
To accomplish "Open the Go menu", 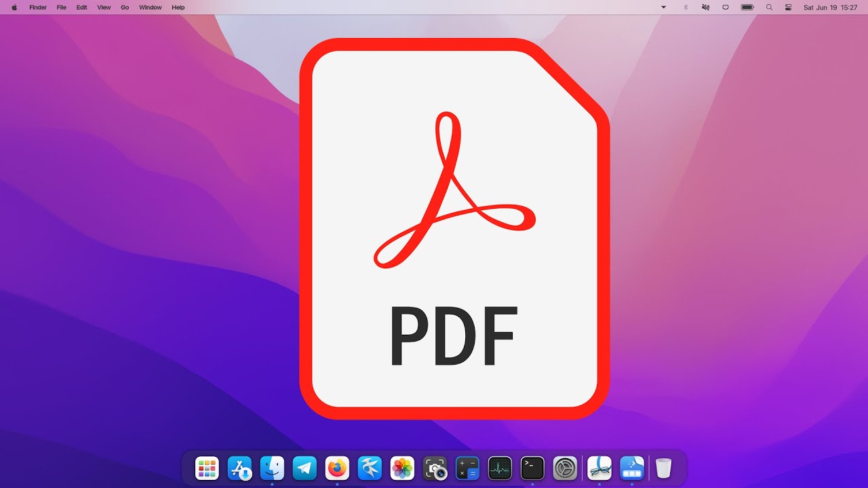I will click(x=125, y=7).
